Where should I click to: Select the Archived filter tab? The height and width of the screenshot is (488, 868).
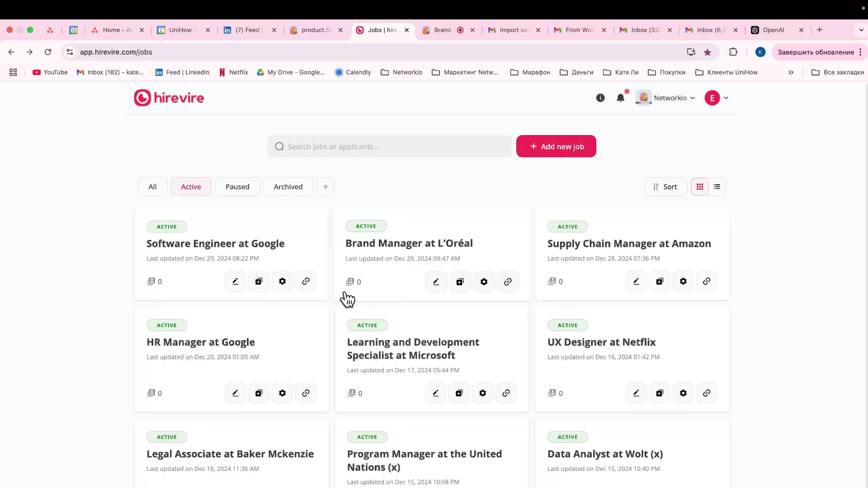288,187
